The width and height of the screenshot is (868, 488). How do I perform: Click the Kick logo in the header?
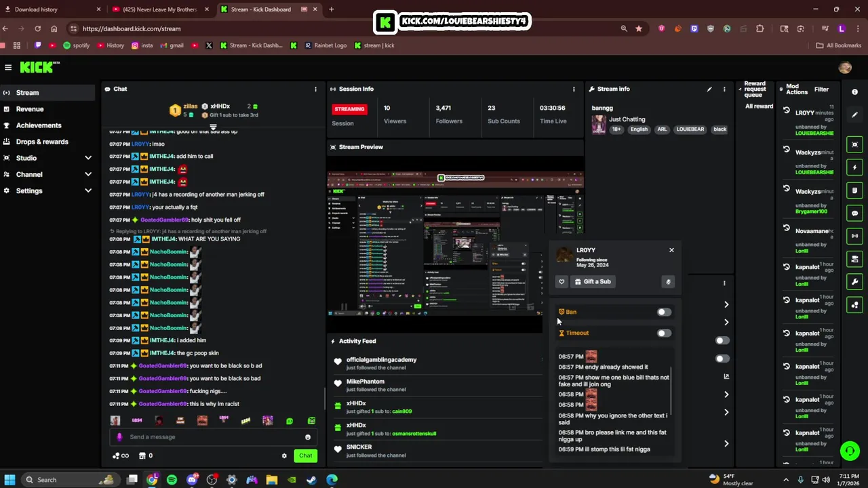click(39, 67)
